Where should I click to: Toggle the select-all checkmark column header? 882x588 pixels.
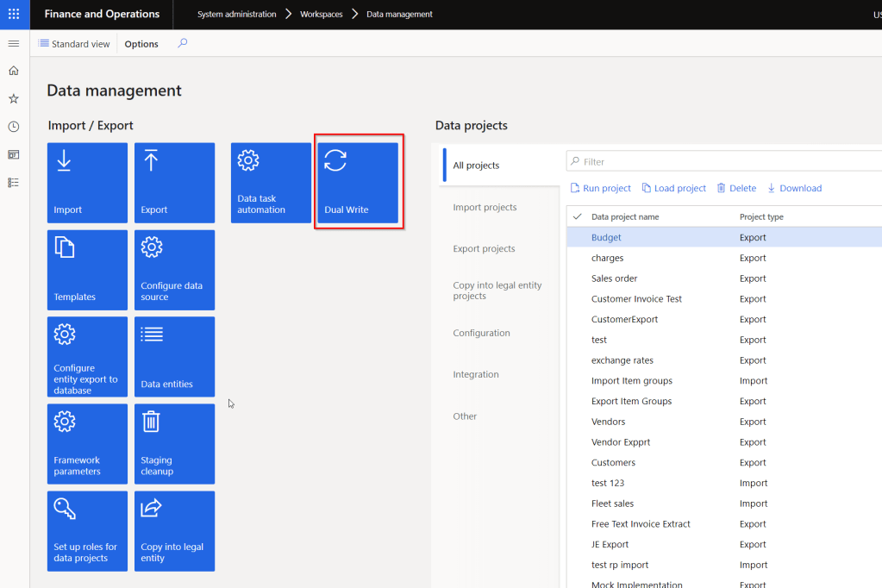click(578, 216)
